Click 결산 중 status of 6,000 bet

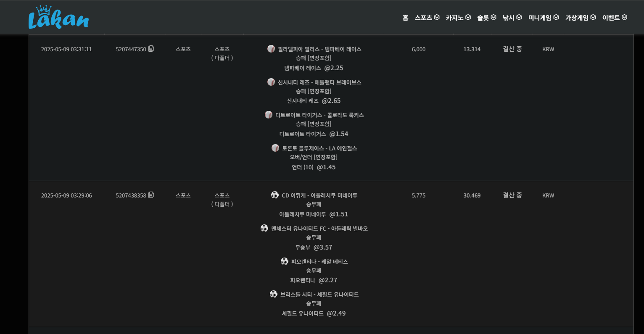point(512,49)
